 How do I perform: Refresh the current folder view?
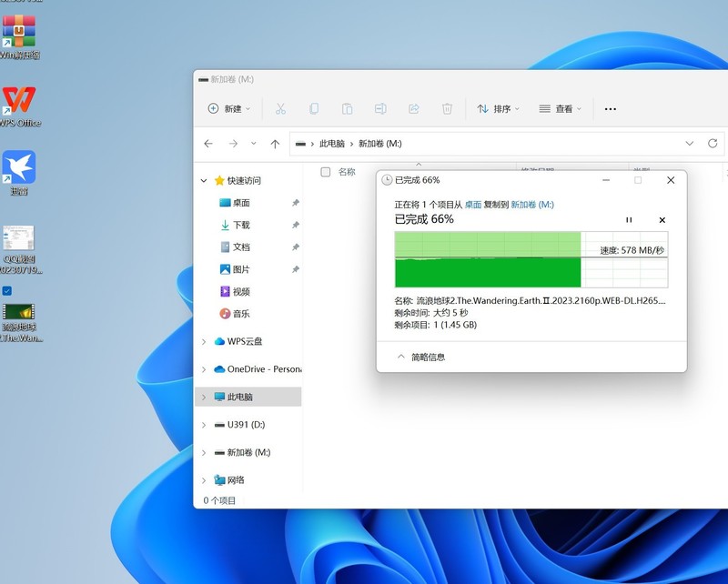coord(713,143)
